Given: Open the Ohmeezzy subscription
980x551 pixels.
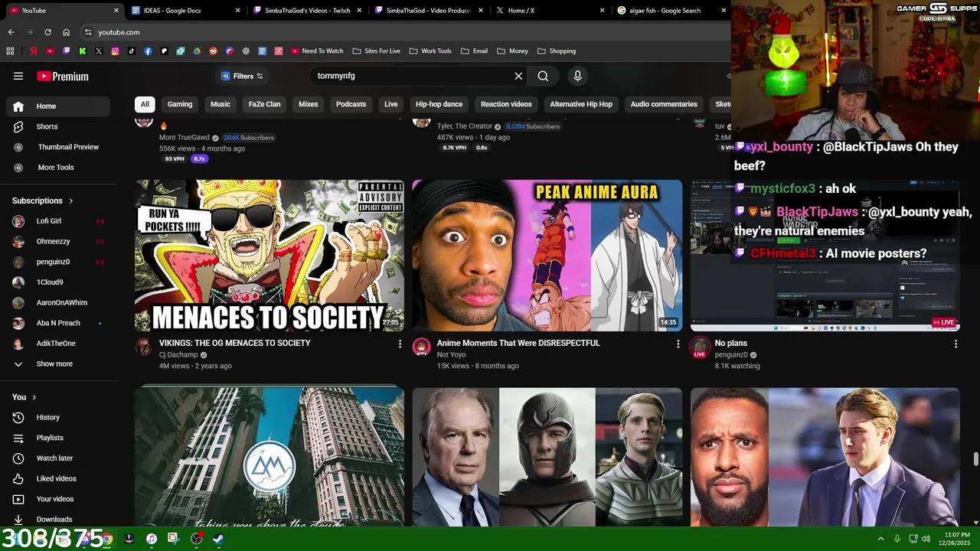Looking at the screenshot, I should click(58, 242).
